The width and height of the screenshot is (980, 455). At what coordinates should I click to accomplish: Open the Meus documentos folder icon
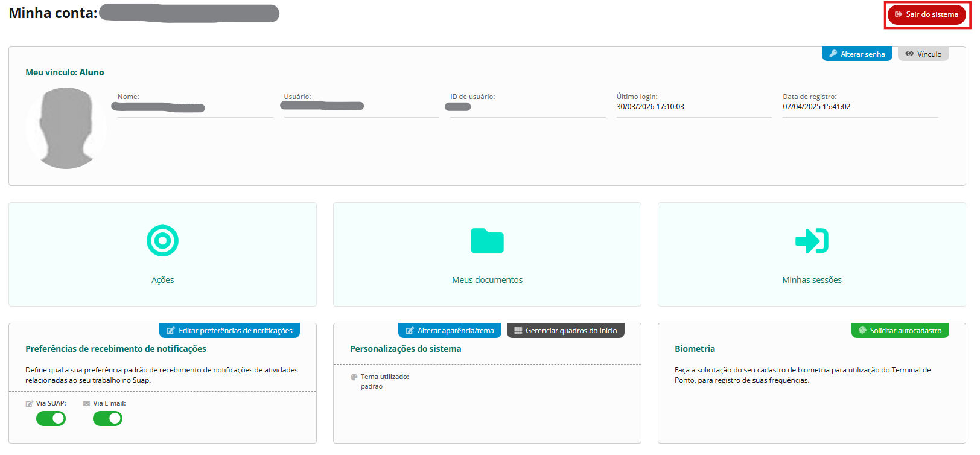click(x=487, y=241)
